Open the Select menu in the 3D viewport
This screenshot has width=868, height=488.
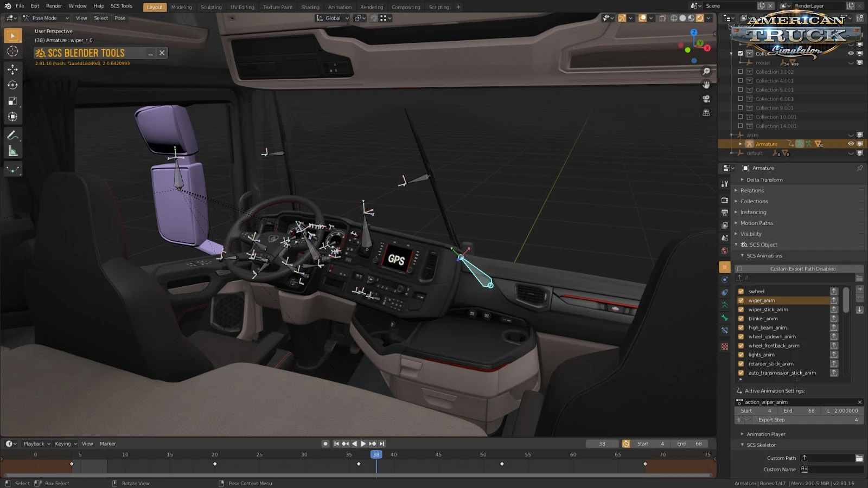click(100, 18)
